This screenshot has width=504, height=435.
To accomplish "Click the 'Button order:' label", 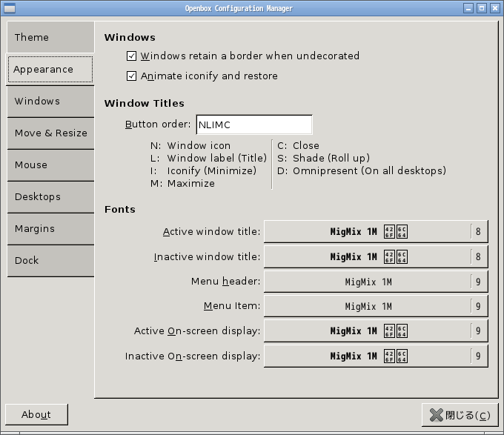I will coord(158,124).
